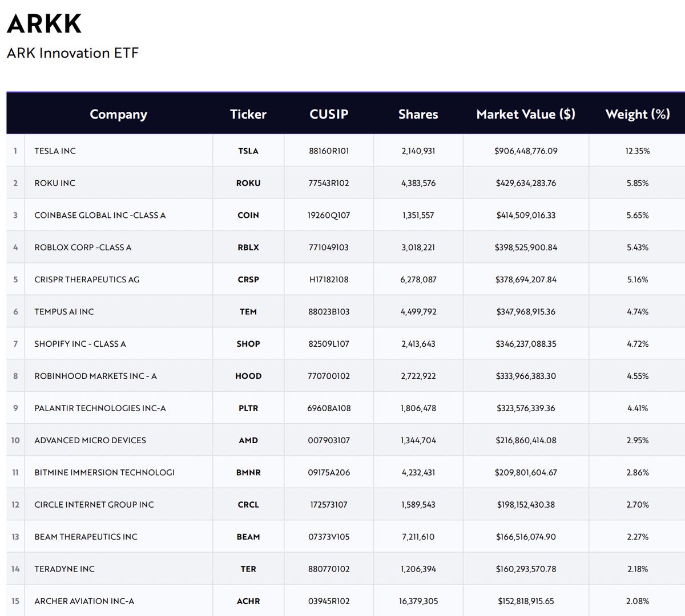Click CUSIP H17182108

point(329,279)
